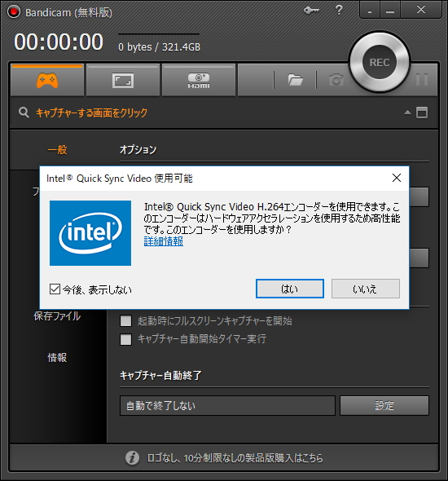Select the game recording mode gamepad icon
This screenshot has width=448, height=481.
point(47,81)
